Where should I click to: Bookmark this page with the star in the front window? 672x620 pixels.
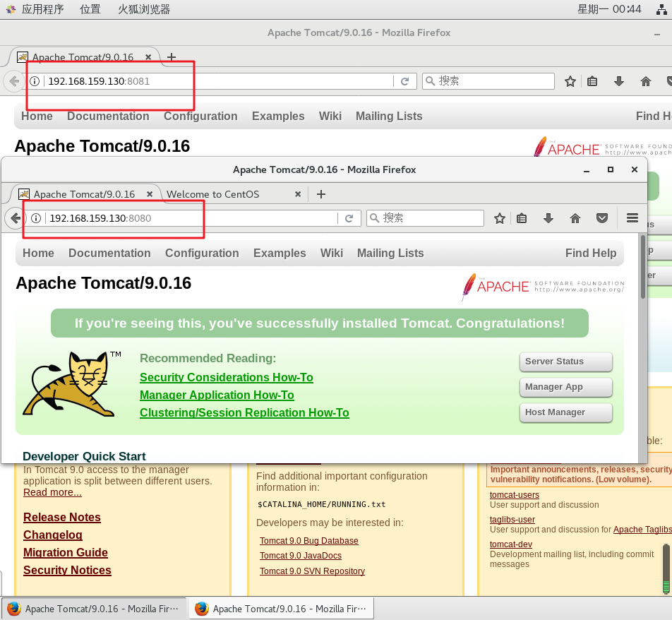499,219
